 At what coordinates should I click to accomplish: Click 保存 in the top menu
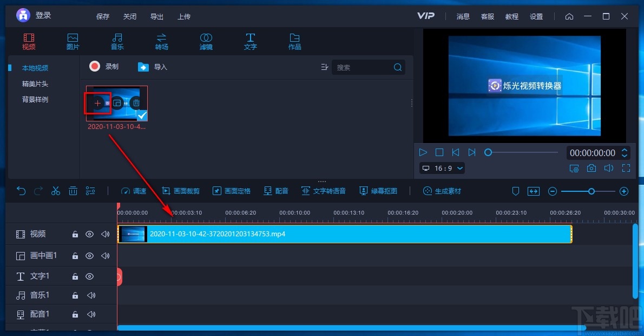[103, 16]
